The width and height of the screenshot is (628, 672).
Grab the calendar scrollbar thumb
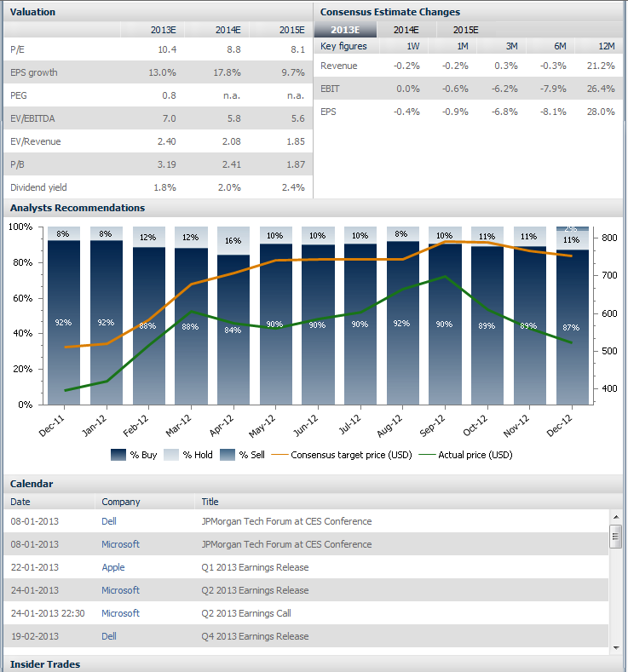(x=616, y=536)
